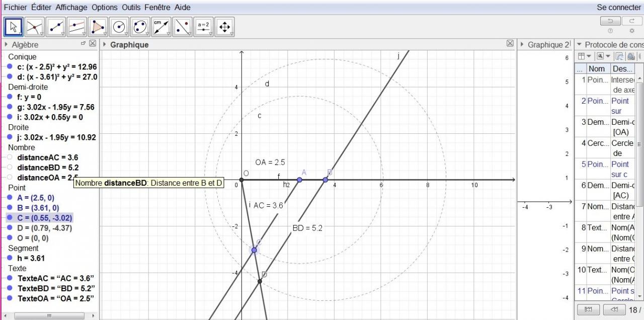
Task: Select the Move Graphics View tool
Action: pos(224,27)
